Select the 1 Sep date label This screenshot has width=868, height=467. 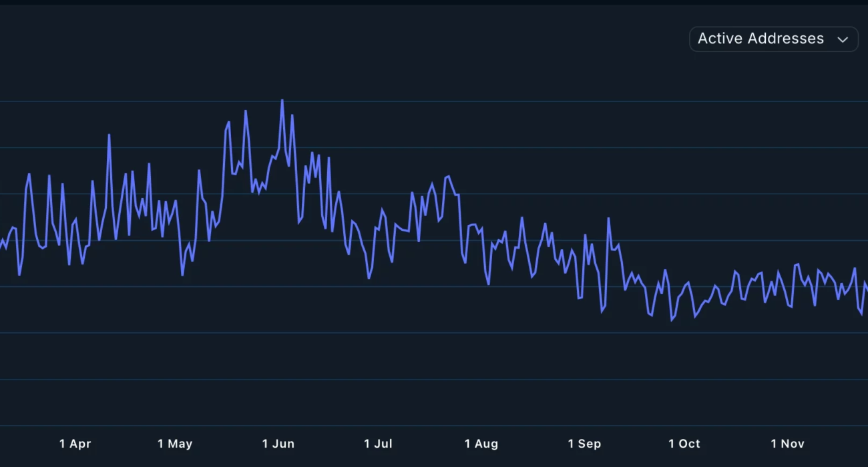[584, 444]
